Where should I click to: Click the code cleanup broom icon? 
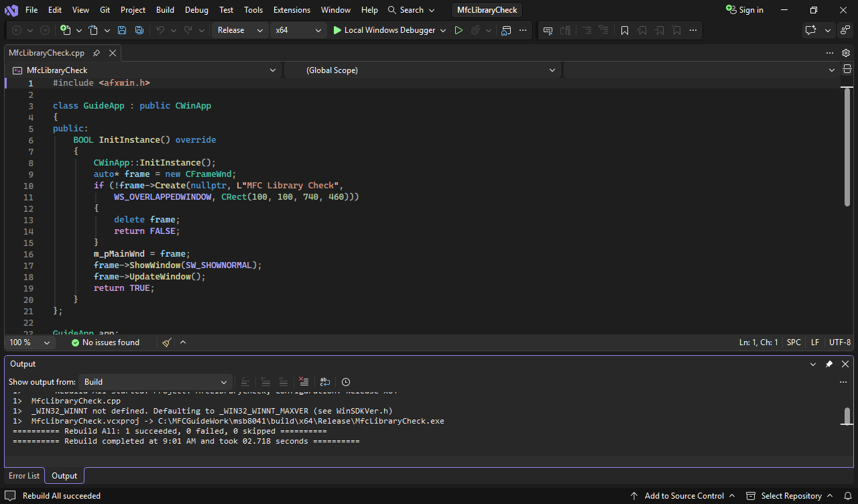pos(167,342)
